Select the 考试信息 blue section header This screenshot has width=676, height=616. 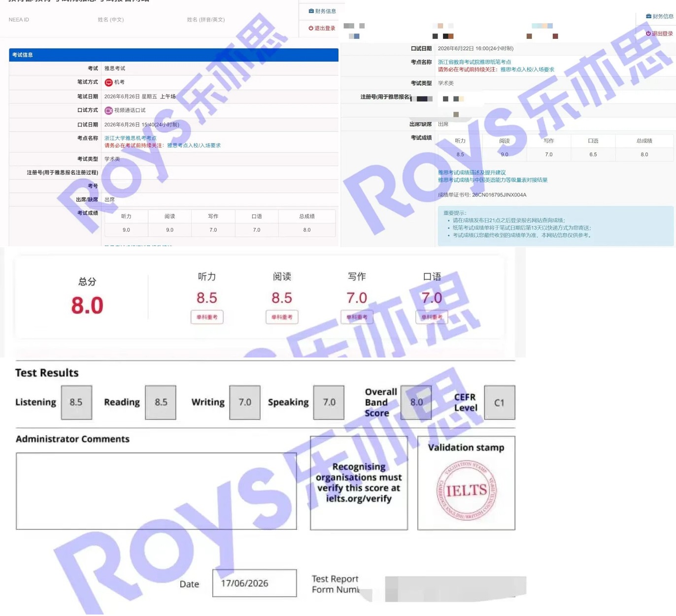coord(173,55)
